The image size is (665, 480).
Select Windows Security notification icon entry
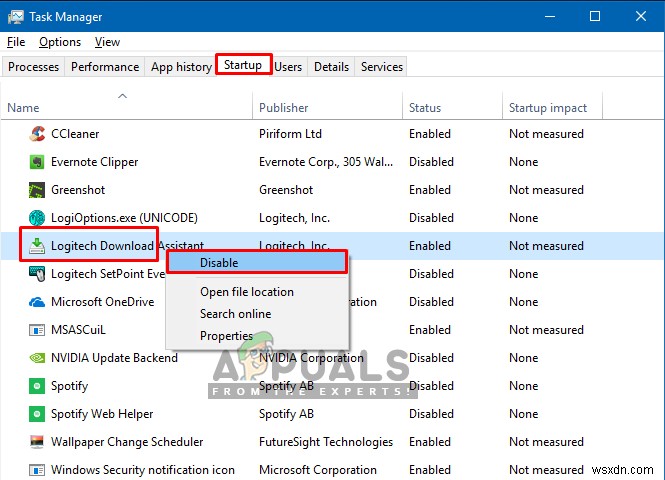pos(143,470)
